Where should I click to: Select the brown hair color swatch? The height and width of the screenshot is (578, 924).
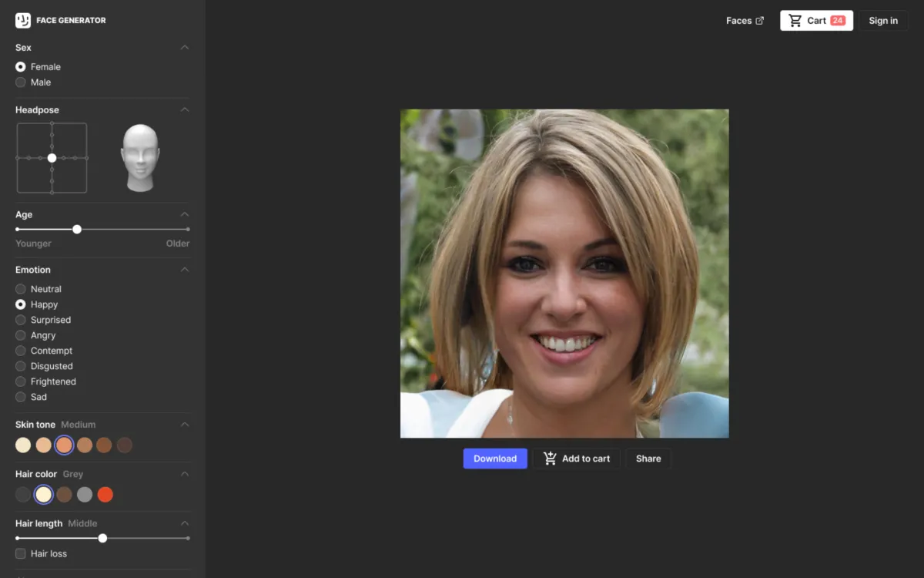click(x=65, y=495)
